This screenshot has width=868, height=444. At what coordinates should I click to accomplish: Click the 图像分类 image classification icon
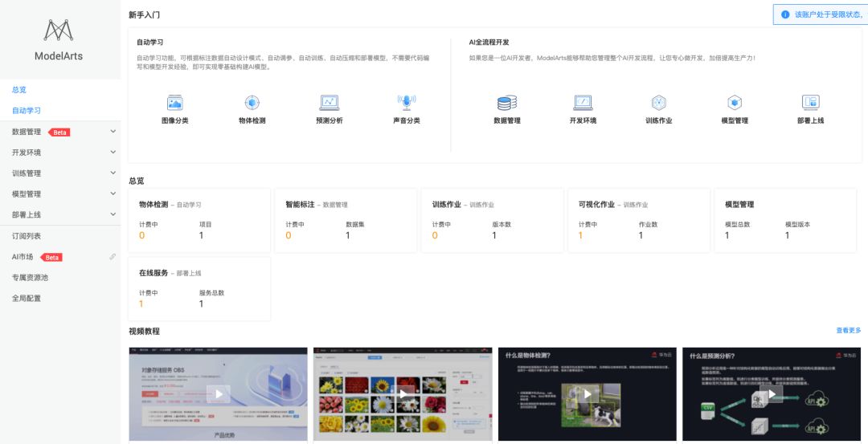pyautogui.click(x=174, y=103)
